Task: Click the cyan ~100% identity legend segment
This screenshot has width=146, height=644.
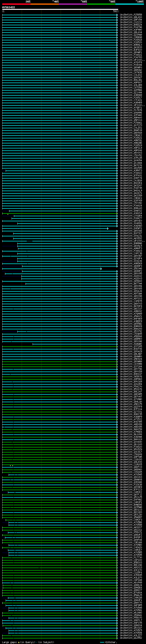Action: [x=130, y=4]
